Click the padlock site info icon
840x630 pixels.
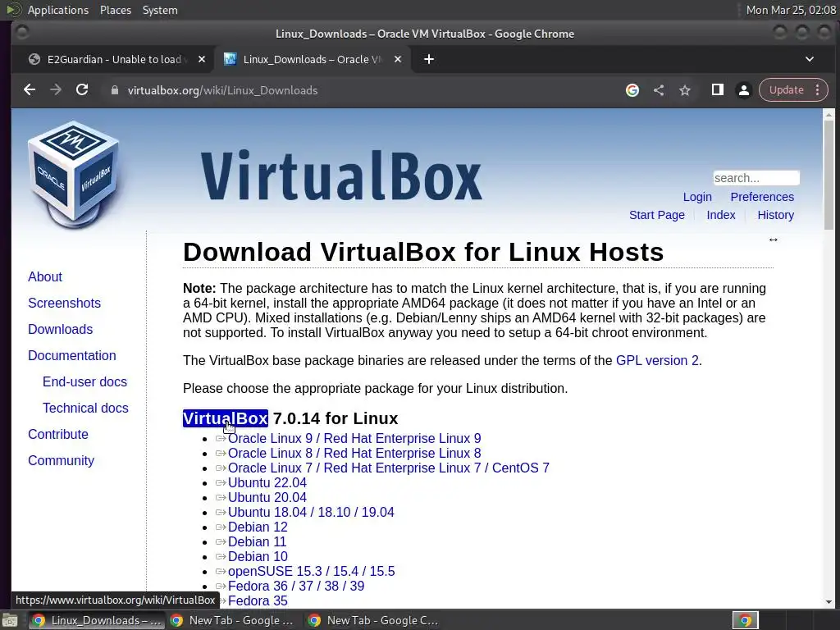coord(114,90)
